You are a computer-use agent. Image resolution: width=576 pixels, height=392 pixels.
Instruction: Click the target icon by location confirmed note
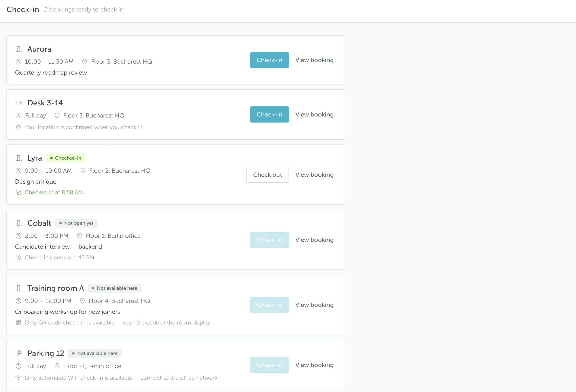pyautogui.click(x=18, y=127)
